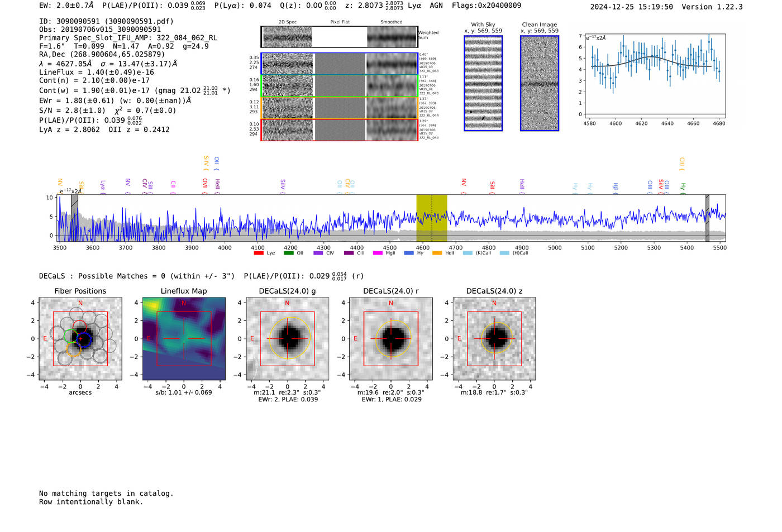Click the yellow highlighted band in the spectrum
The width and height of the screenshot is (782, 532).
(432, 218)
